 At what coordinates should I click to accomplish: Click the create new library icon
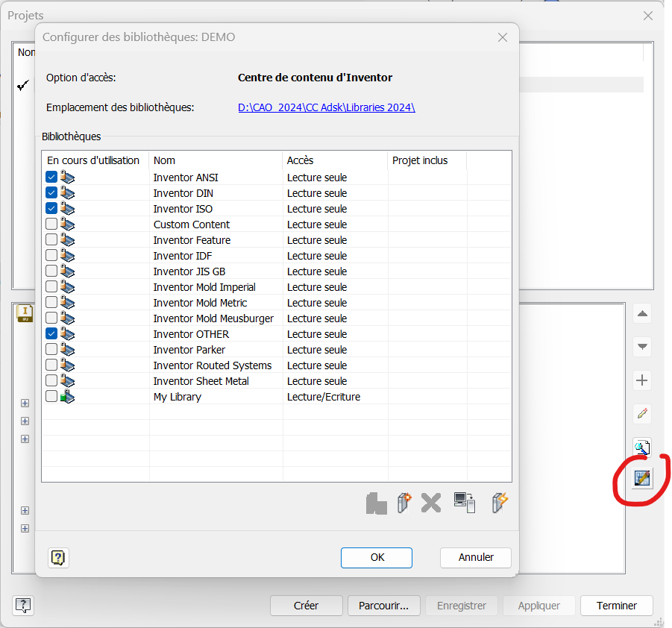pos(403,503)
